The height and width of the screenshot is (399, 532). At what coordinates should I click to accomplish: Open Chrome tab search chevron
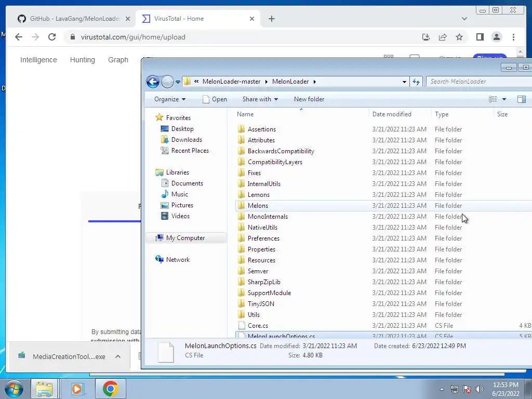point(464,19)
